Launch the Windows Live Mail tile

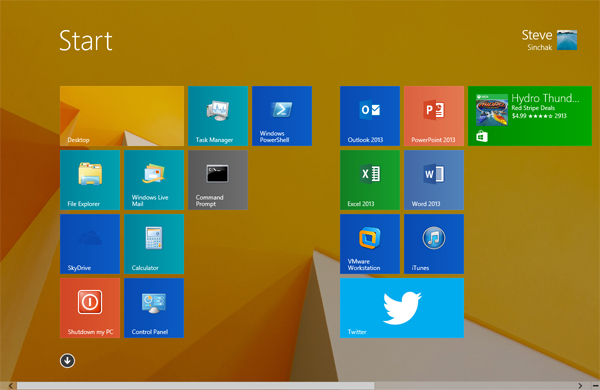(154, 180)
